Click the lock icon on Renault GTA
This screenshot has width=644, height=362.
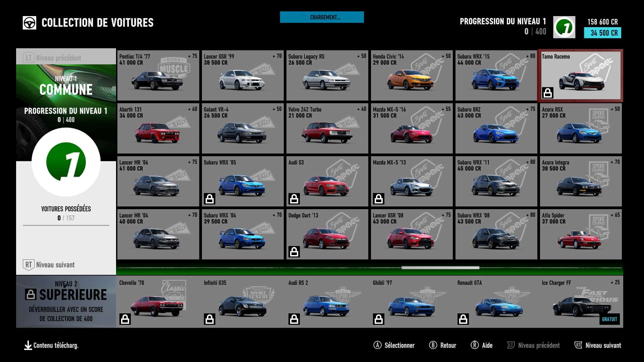pos(463,319)
